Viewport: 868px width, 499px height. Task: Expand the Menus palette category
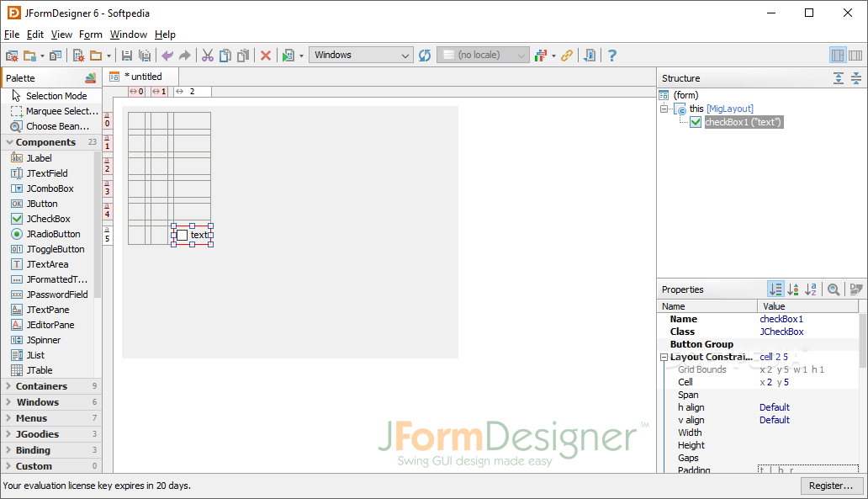click(8, 418)
